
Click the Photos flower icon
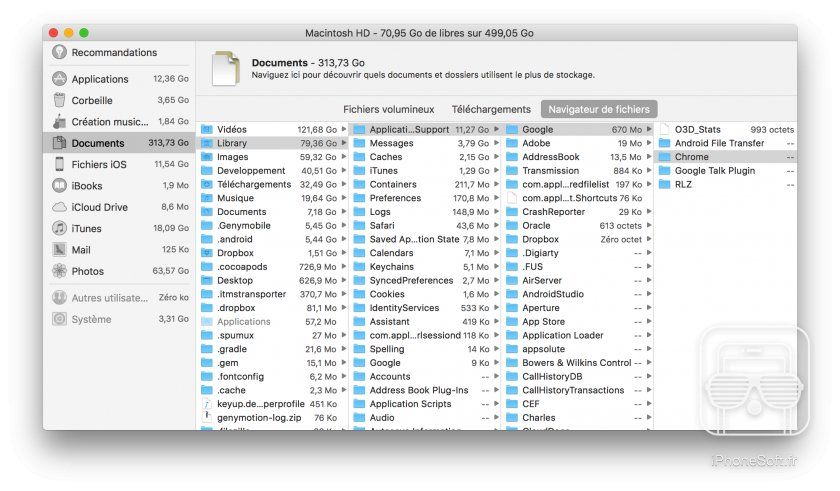[x=59, y=271]
